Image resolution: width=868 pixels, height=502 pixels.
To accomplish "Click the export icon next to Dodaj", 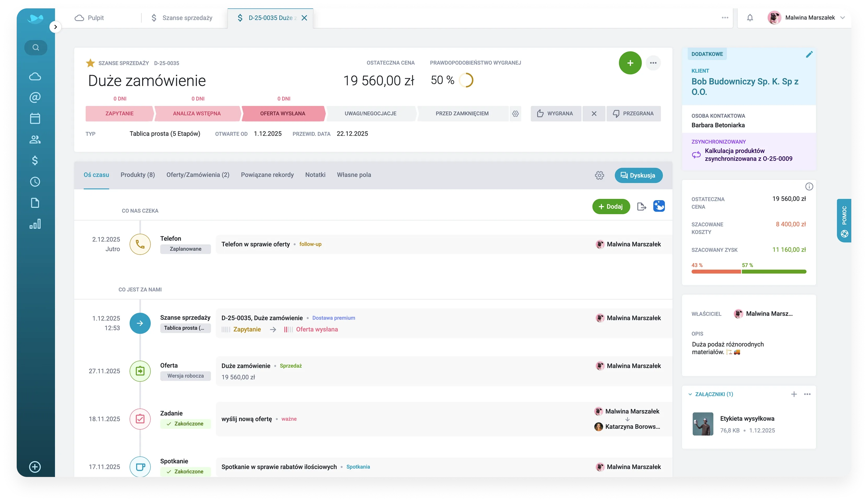I will 641,206.
